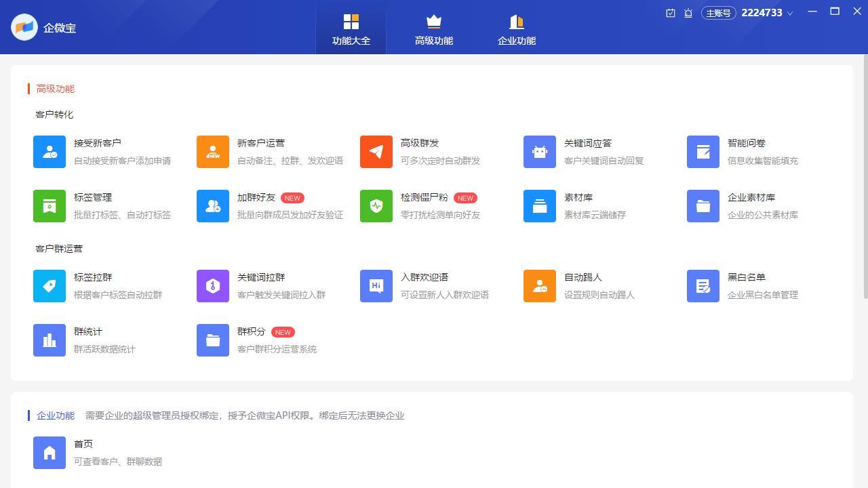The width and height of the screenshot is (868, 488).
Task: Open the 关键词拉群 purple icon
Action: click(213, 286)
